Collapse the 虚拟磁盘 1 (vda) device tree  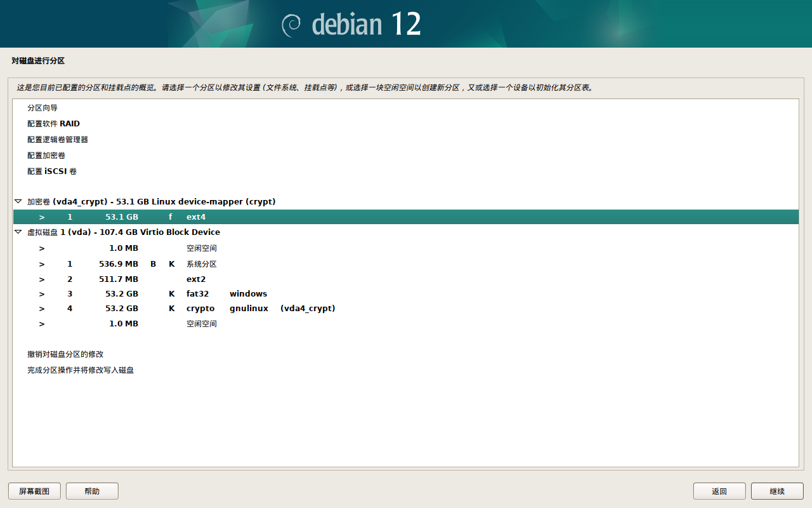click(18, 232)
